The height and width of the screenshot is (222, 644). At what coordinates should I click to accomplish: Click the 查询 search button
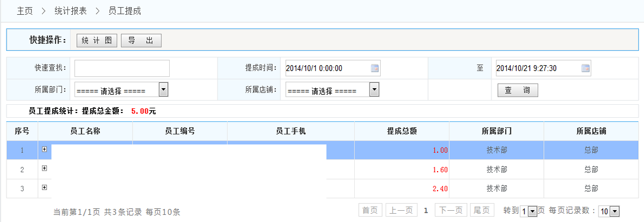[x=517, y=91]
